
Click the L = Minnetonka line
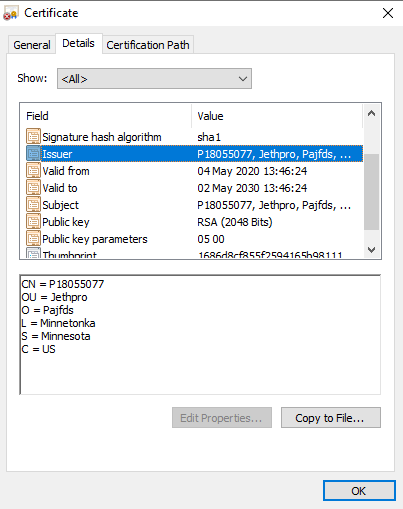pyautogui.click(x=58, y=323)
